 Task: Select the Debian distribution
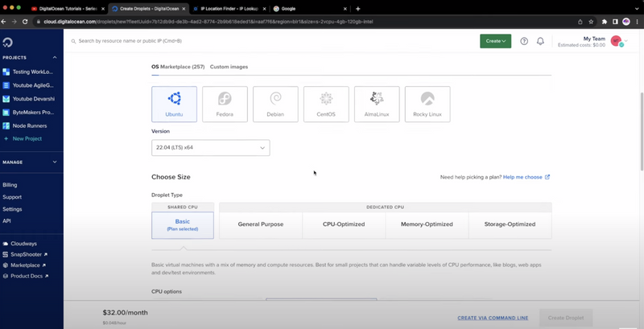point(275,105)
